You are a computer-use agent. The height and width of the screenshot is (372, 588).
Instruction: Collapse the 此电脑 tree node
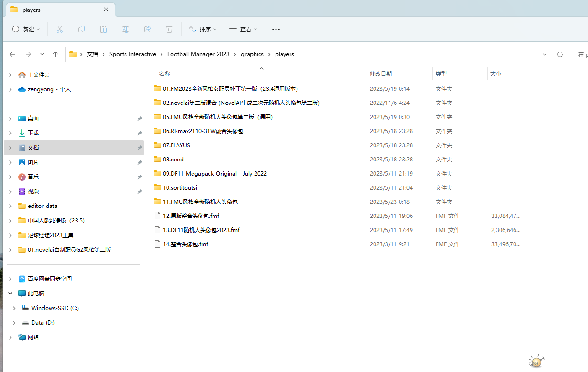pyautogui.click(x=10, y=294)
